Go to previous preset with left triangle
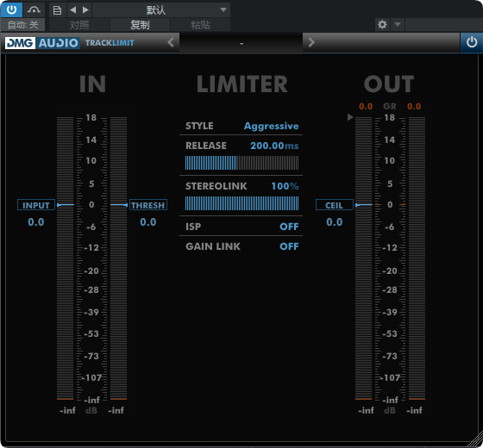Viewport: 483px width, 448px height. click(73, 10)
